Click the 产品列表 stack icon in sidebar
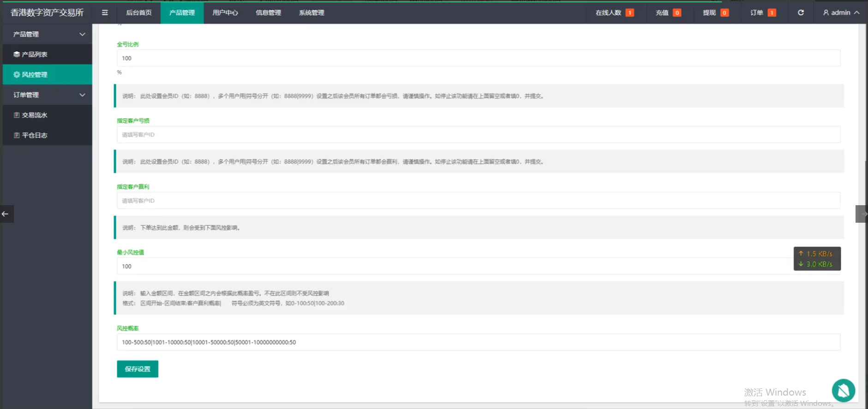This screenshot has height=409, width=868. 17,54
